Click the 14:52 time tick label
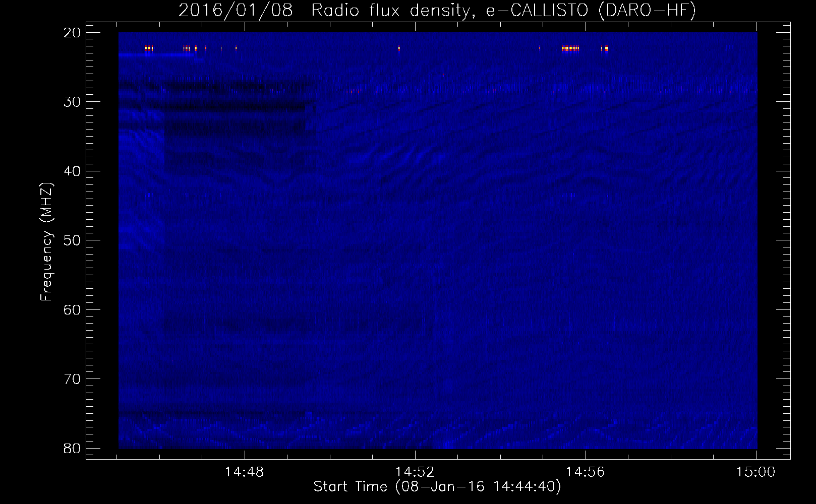816x504 pixels. point(415,472)
